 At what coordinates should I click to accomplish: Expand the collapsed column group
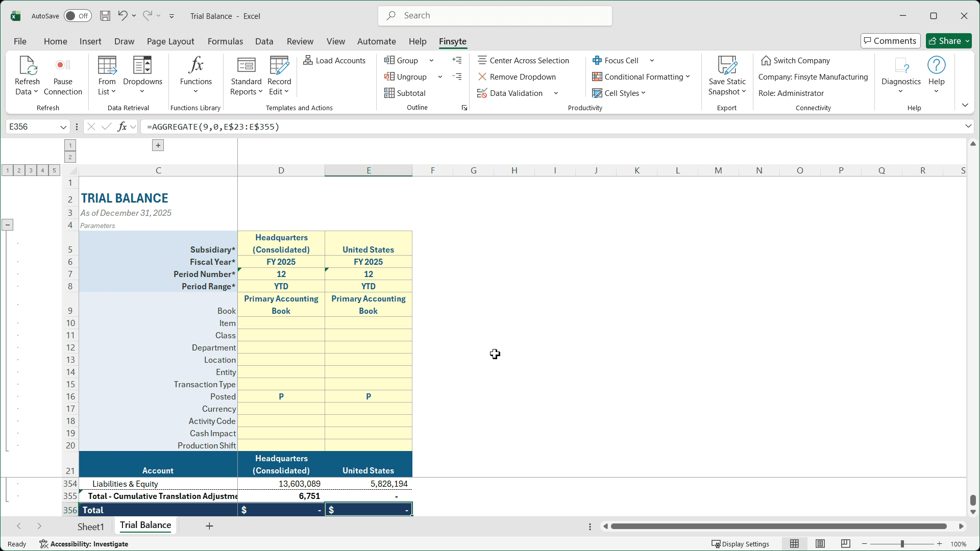158,145
